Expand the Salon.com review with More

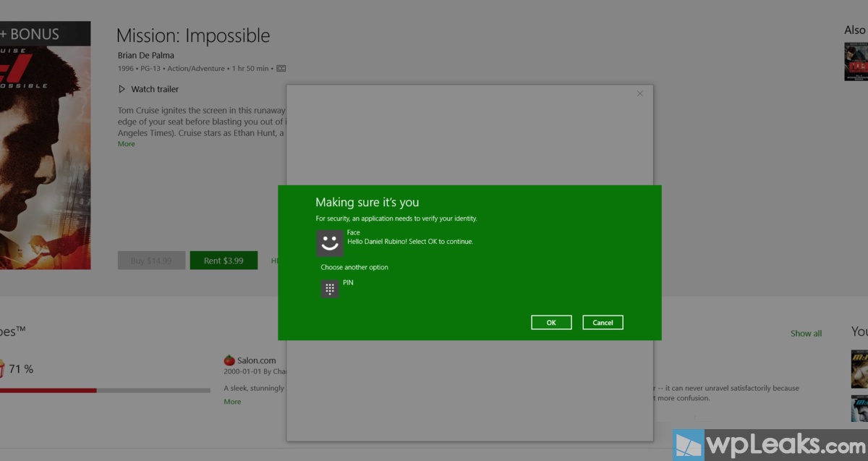(232, 402)
